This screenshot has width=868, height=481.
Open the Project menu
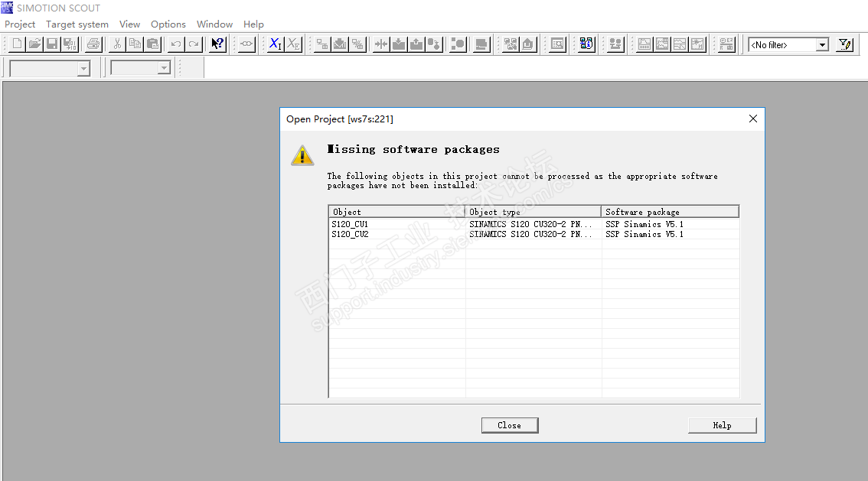20,24
